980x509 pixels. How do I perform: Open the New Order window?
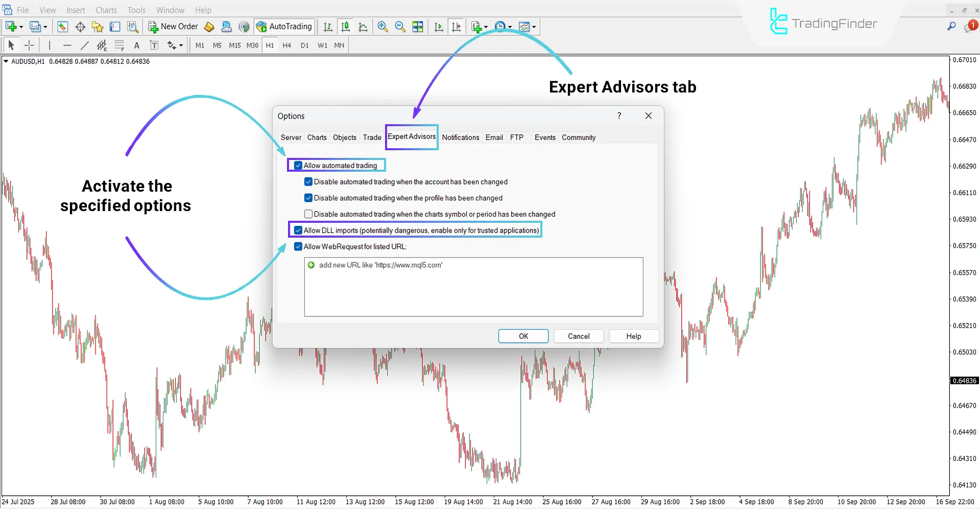coord(173,26)
